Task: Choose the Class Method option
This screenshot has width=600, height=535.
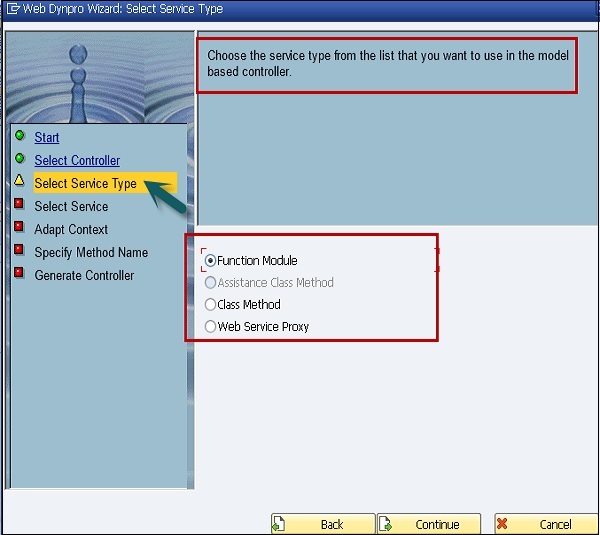Action: click(210, 305)
